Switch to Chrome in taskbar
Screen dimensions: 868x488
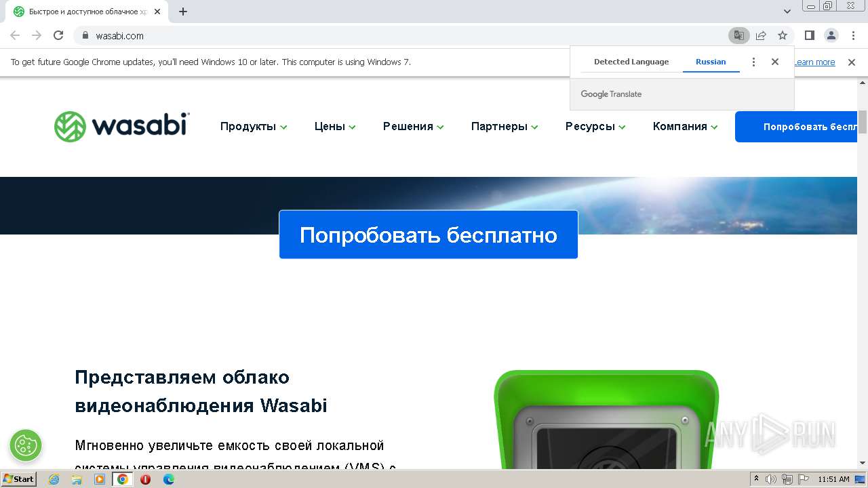[x=123, y=479]
